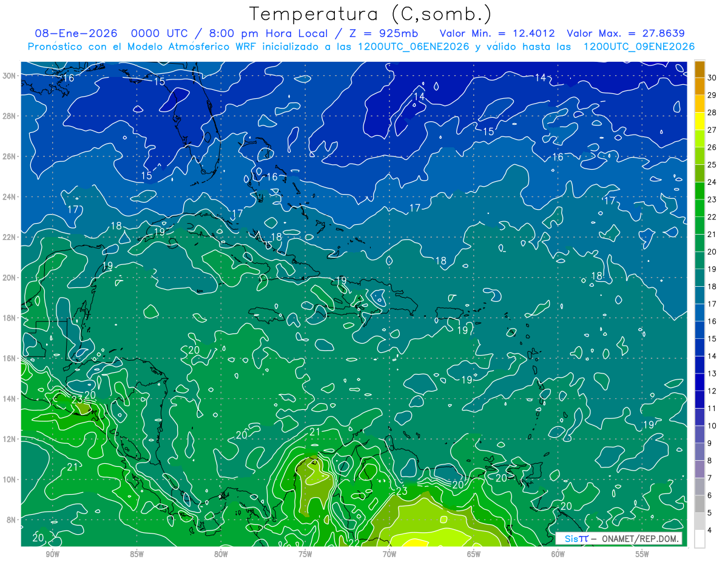Click the "75W" longitude axis label

pyautogui.click(x=305, y=554)
